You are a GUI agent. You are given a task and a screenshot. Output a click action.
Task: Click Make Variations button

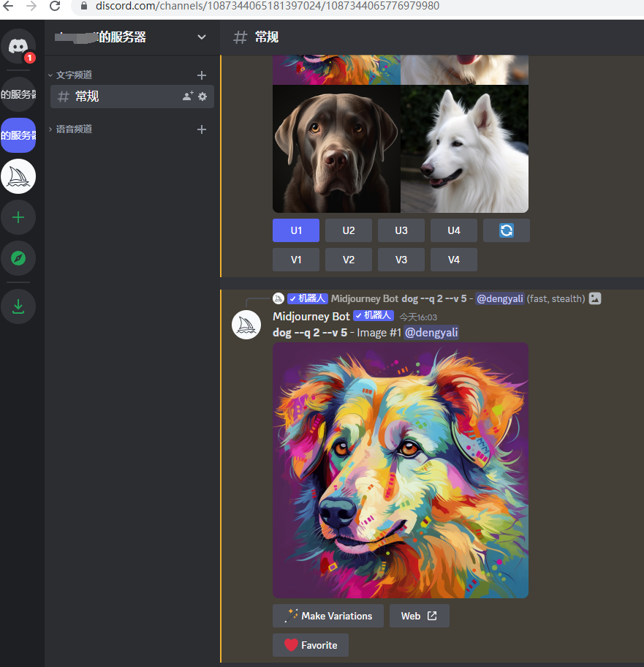point(327,616)
